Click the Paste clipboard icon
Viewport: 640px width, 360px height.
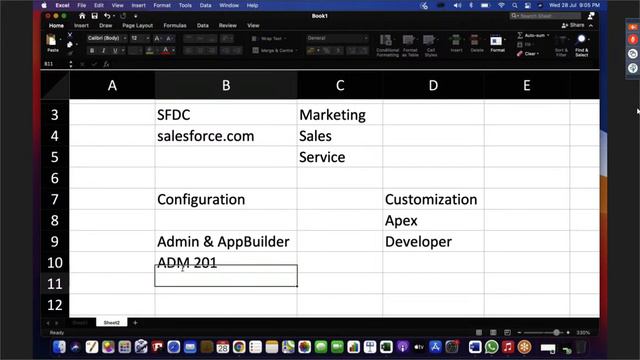pos(51,40)
